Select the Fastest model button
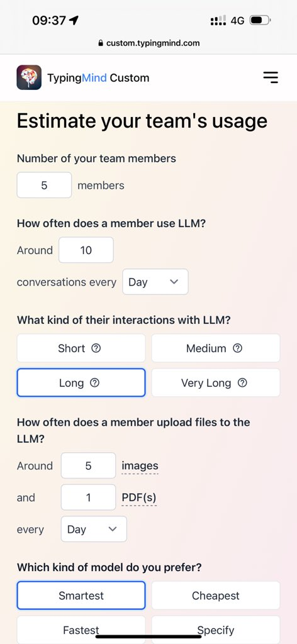This screenshot has height=644, width=297. (81, 630)
